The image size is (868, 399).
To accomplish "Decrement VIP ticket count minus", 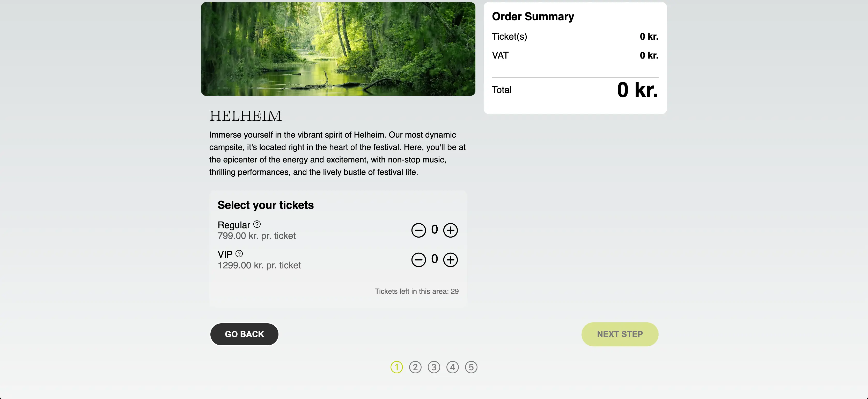I will coord(418,259).
